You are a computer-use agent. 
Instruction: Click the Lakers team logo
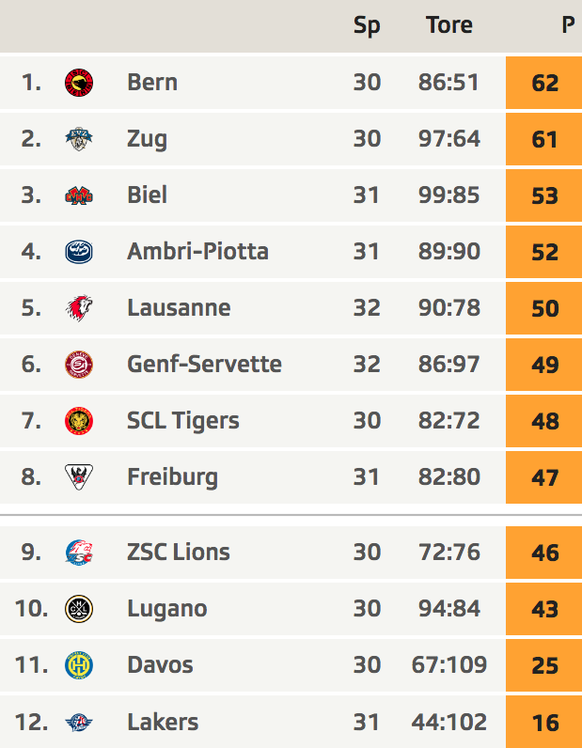[x=79, y=722]
